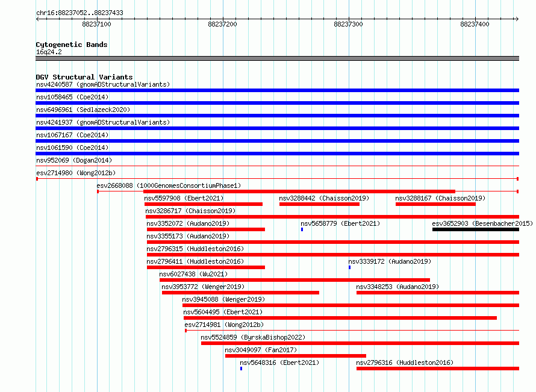
Task: Select nsv5648316 (Ebert2021) label
Action: [279, 362]
